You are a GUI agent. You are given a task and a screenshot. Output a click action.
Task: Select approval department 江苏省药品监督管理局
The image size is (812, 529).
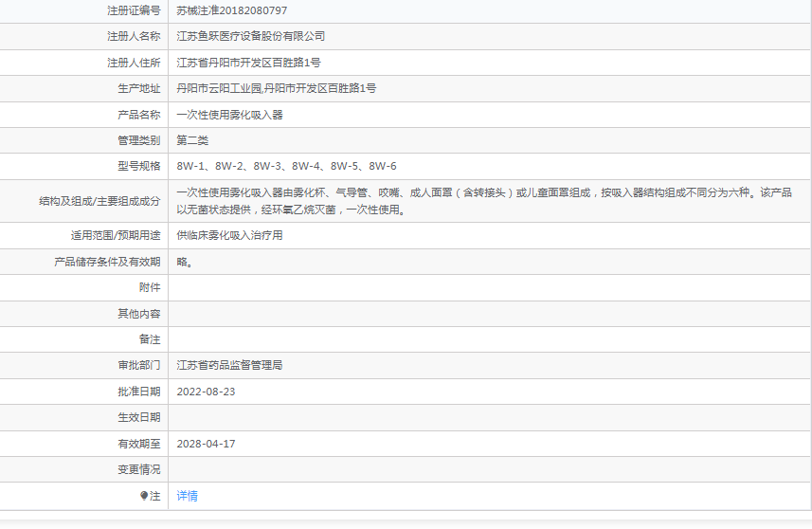tap(229, 365)
